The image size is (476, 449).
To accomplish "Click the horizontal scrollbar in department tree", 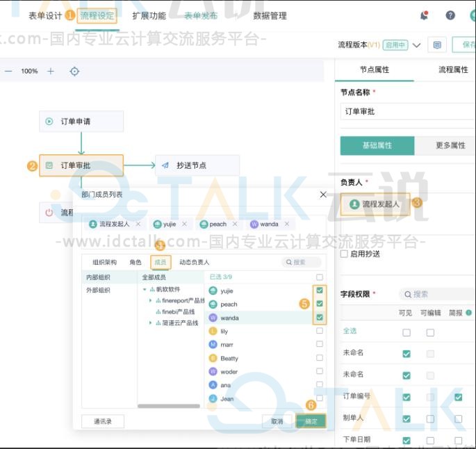I will click(x=169, y=406).
